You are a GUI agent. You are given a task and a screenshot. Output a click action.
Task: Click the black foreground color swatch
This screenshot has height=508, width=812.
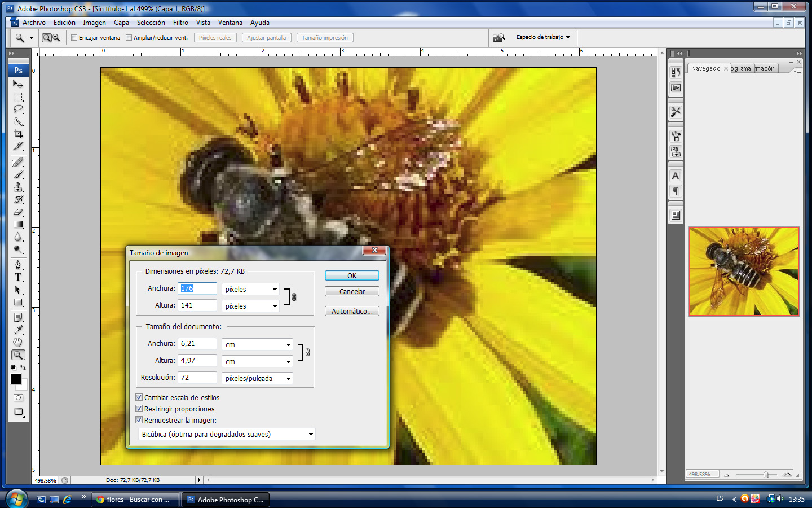coord(16,379)
